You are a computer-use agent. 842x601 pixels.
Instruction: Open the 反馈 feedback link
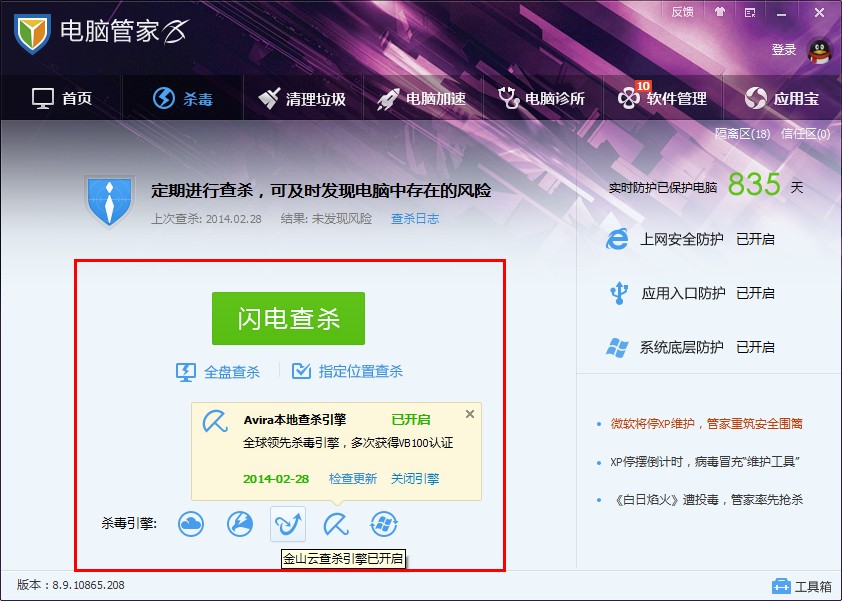[683, 12]
